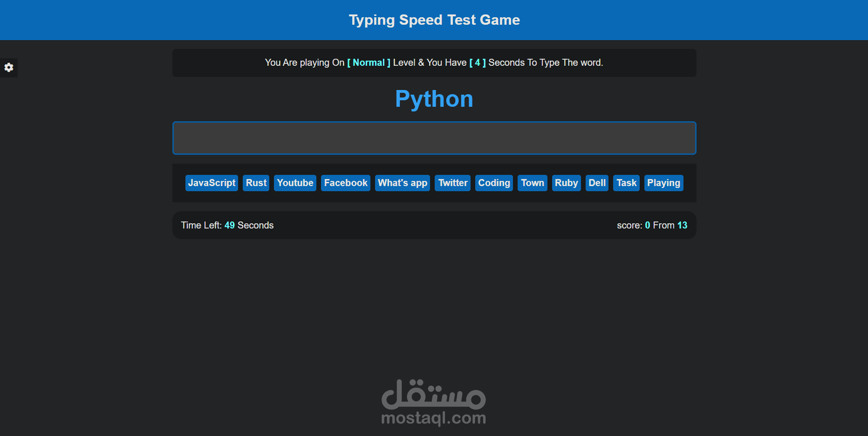Click the Python target word

pos(434,98)
